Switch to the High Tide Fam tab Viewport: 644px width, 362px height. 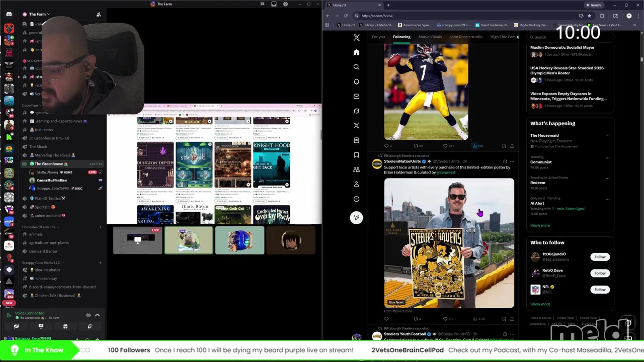(504, 37)
